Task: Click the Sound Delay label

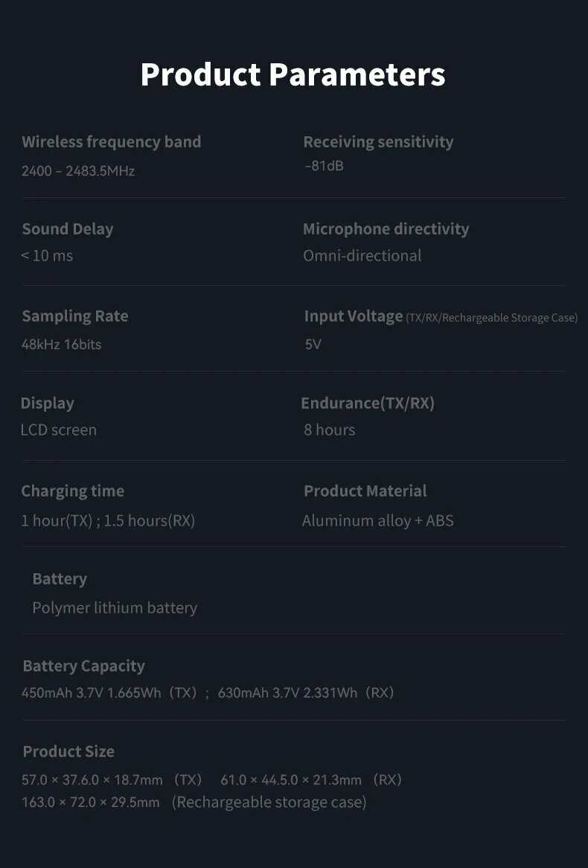Action: (68, 229)
